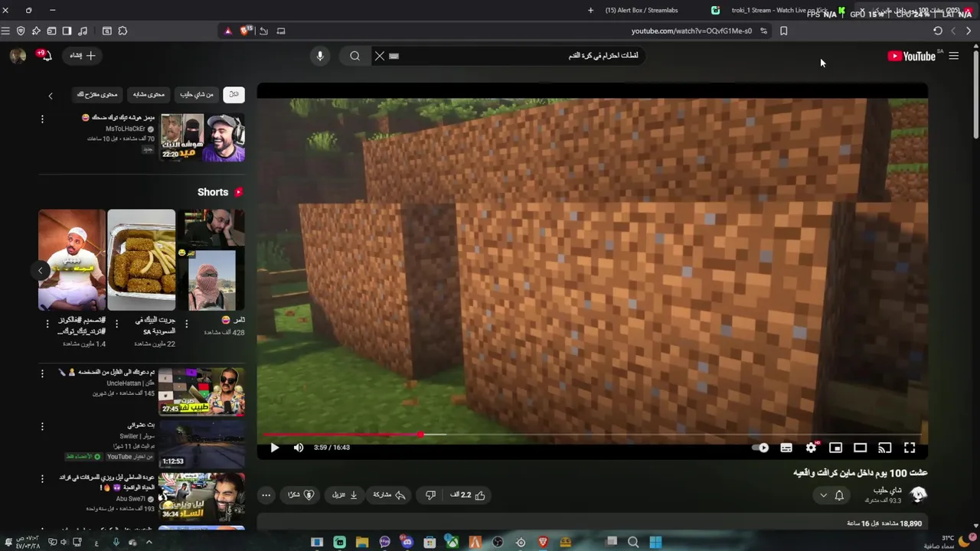980x551 pixels.
Task: Open the browser extensions puzzle icon
Action: click(122, 31)
